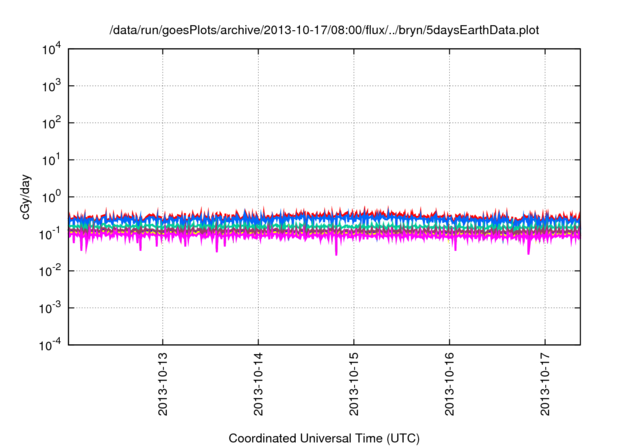This screenshot has height=448, width=640.
Task: Select the 10^1 y-axis label
Action: tap(52, 160)
